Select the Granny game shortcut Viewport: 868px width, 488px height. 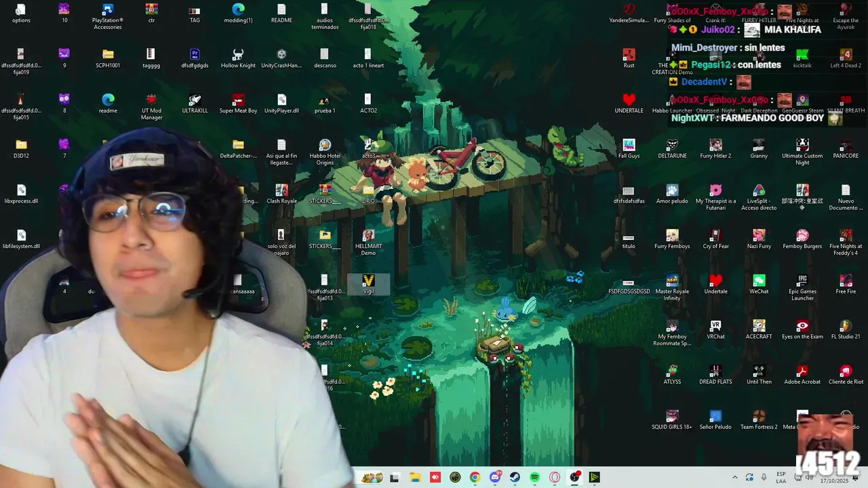tap(759, 149)
